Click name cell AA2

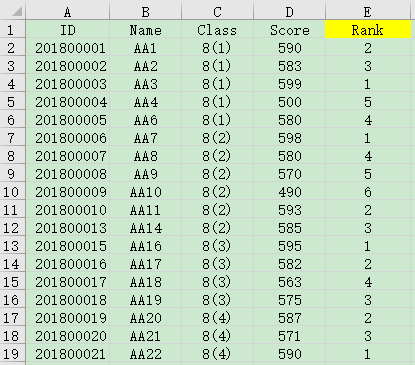[x=146, y=66]
